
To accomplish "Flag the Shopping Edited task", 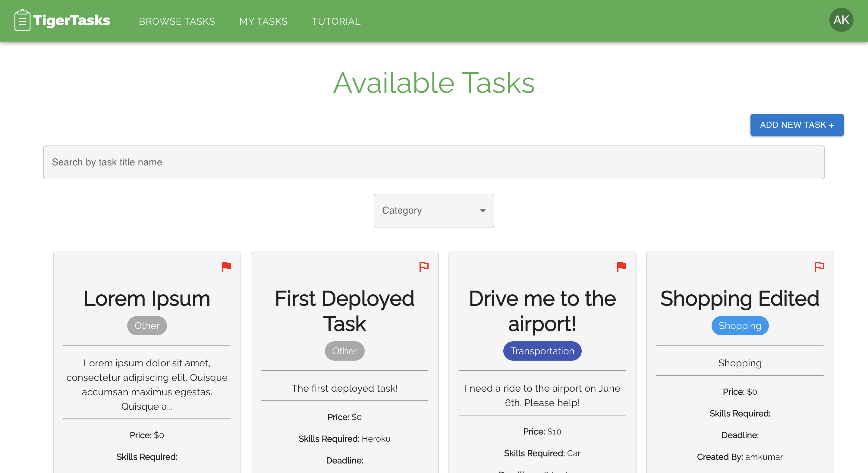I will click(819, 267).
